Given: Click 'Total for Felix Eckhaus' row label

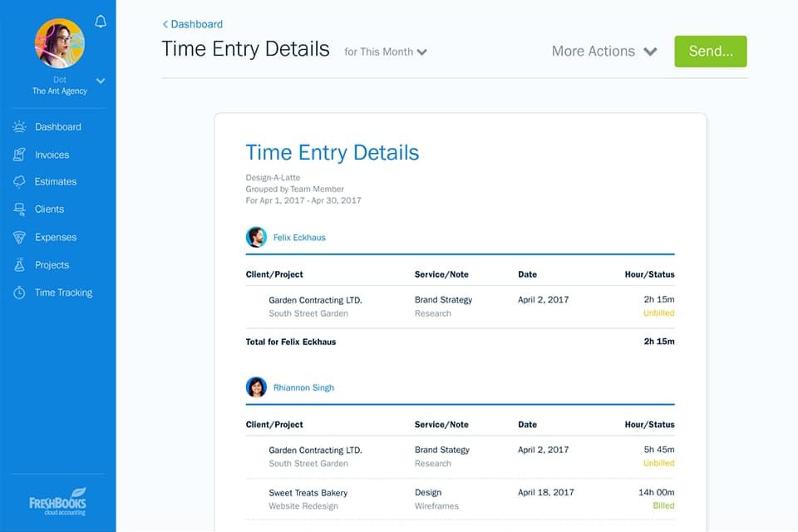Looking at the screenshot, I should point(291,342).
